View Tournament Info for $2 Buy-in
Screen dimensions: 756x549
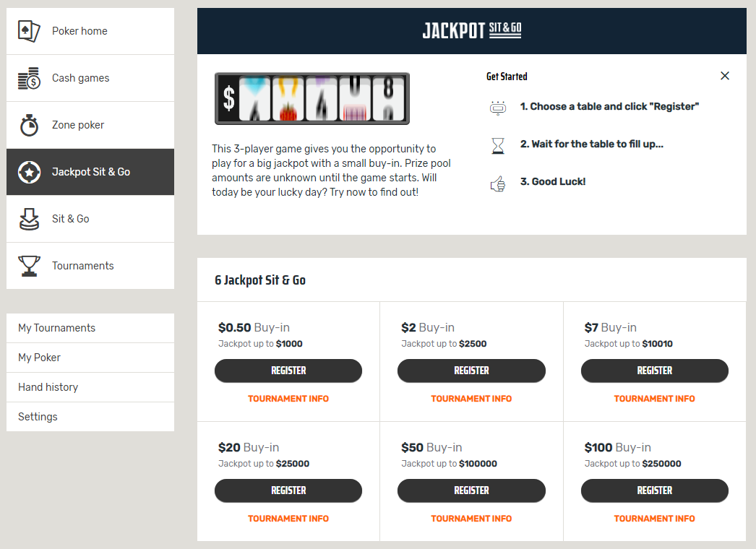(471, 399)
